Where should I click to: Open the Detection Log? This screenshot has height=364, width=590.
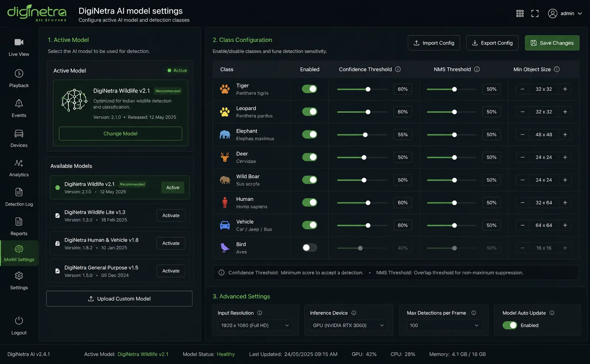[19, 197]
